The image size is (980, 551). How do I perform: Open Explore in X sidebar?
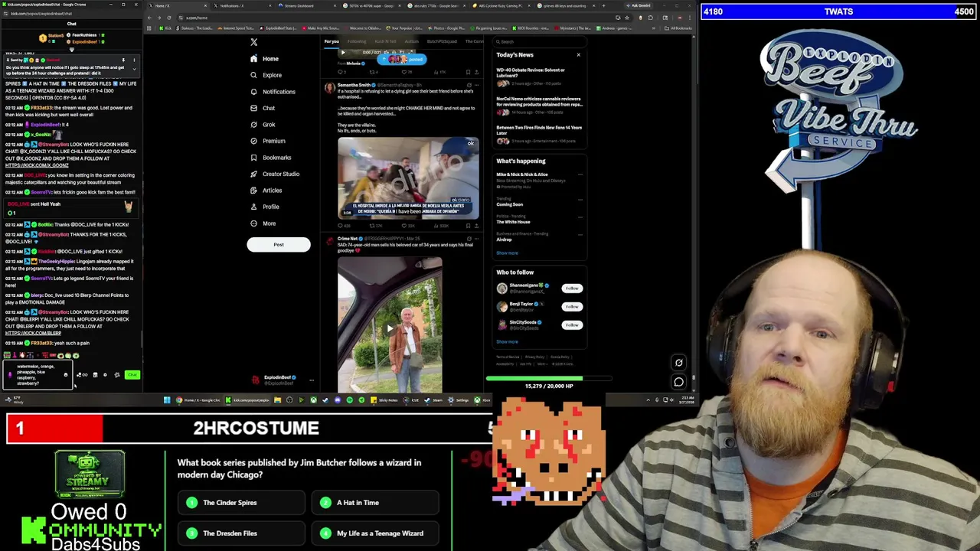click(266, 75)
